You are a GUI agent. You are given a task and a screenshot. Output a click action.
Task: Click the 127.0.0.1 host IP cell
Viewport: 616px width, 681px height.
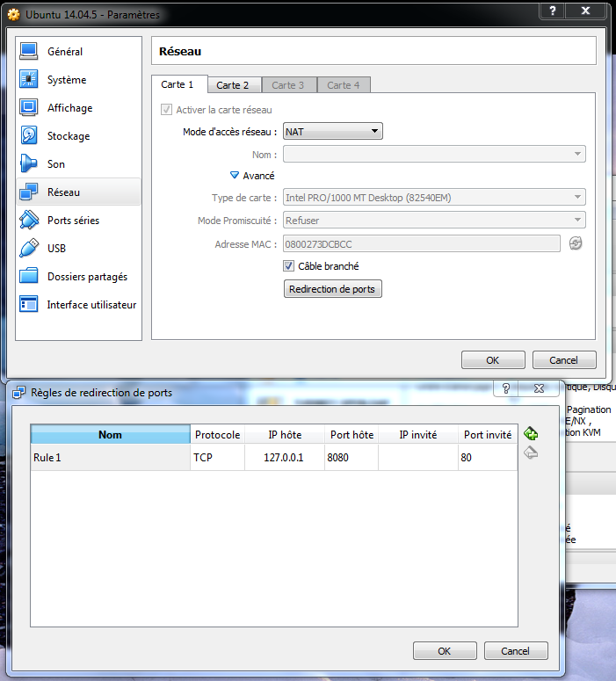(285, 457)
